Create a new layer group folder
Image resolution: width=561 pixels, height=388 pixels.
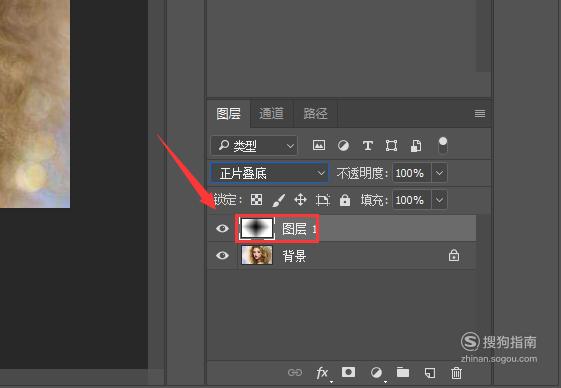click(403, 372)
